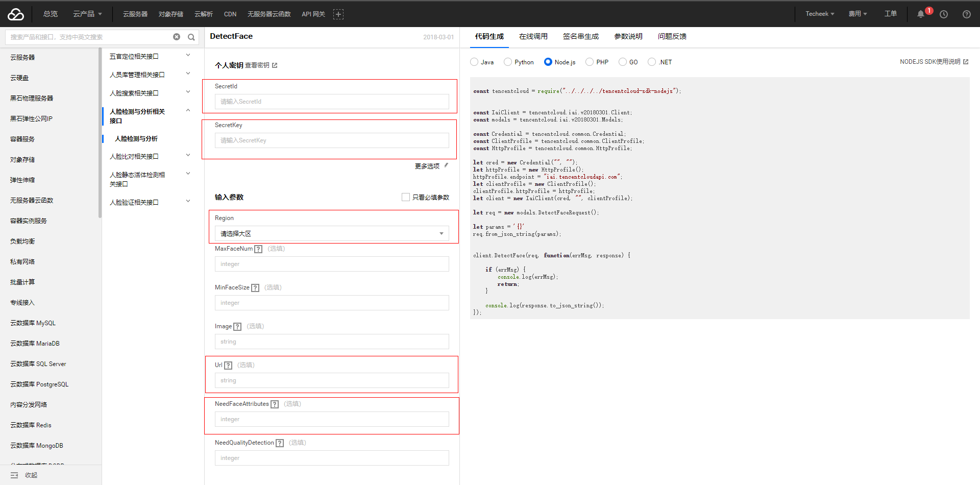Screen dimensions: 980x485
Task: Click the SecretId input field
Action: 332,102
